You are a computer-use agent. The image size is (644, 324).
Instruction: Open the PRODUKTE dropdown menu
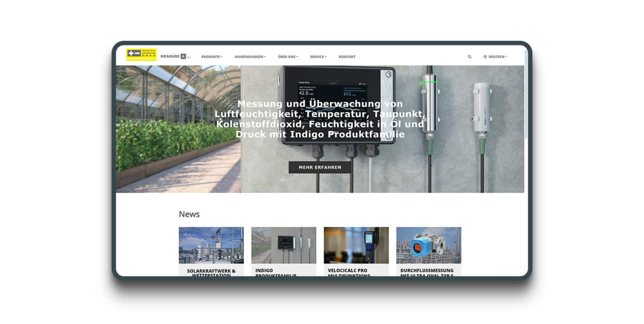(210, 56)
